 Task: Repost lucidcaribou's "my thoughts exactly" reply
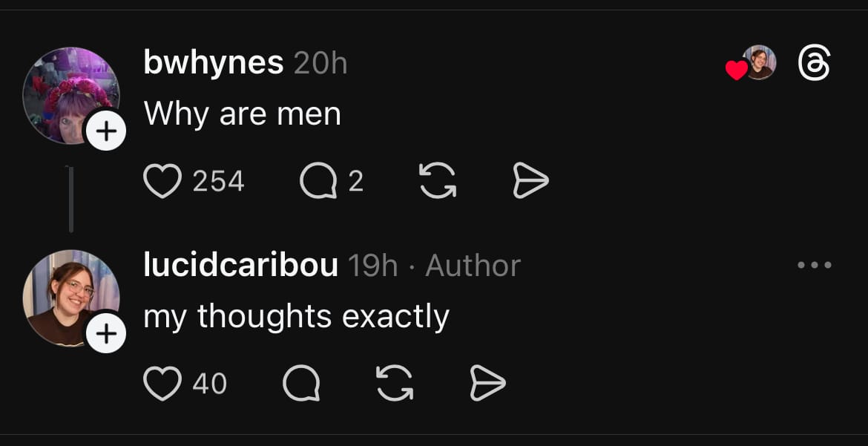[x=395, y=383]
